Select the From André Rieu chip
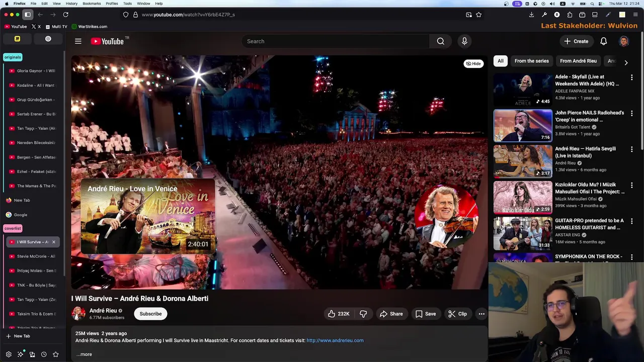 pyautogui.click(x=578, y=61)
